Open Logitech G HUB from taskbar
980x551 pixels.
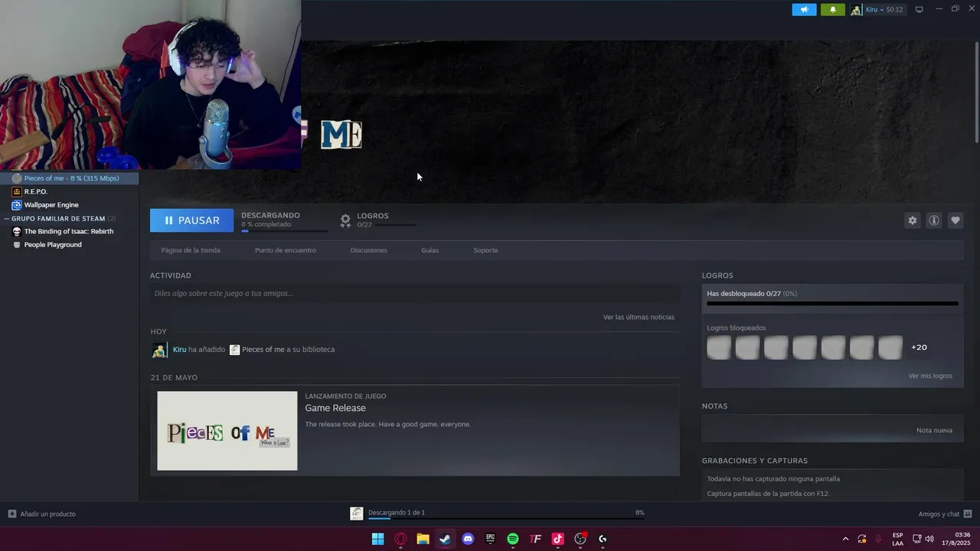[x=603, y=539]
